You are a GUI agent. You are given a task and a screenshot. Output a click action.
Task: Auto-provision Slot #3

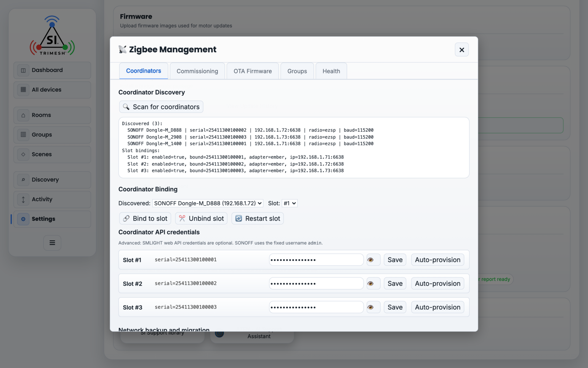coord(438,307)
